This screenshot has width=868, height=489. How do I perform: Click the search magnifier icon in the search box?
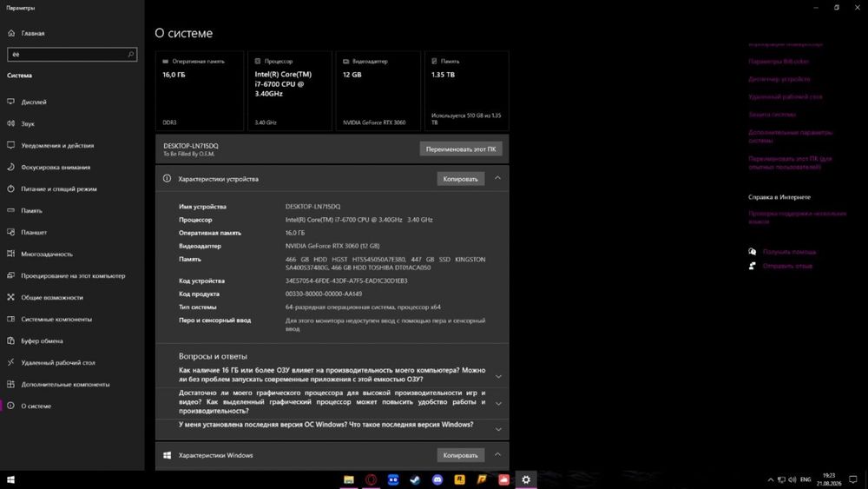pos(131,54)
